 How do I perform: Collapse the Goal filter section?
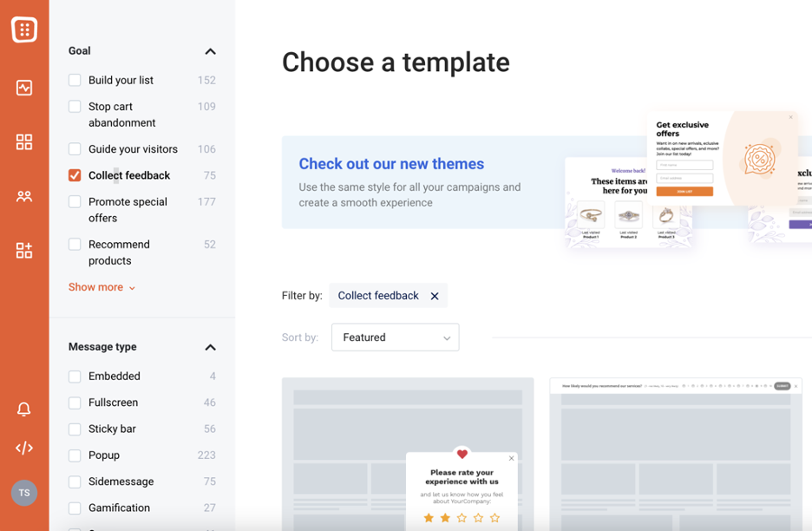point(210,51)
